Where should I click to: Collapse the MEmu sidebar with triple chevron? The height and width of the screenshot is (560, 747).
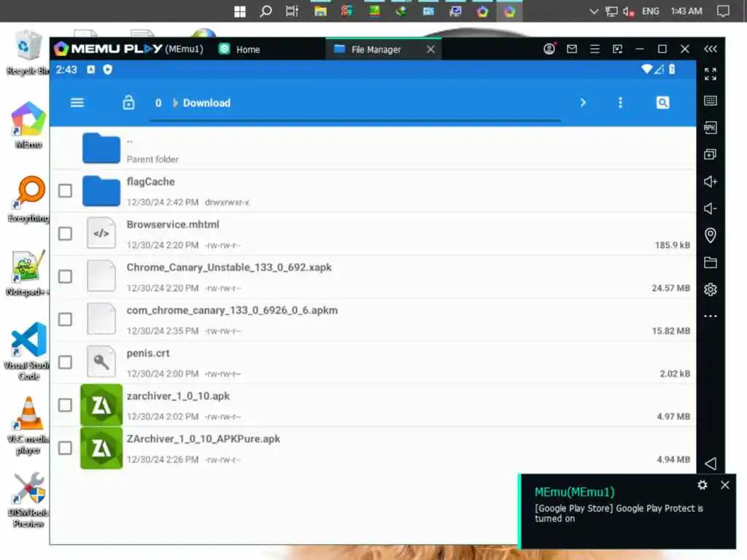pos(711,49)
